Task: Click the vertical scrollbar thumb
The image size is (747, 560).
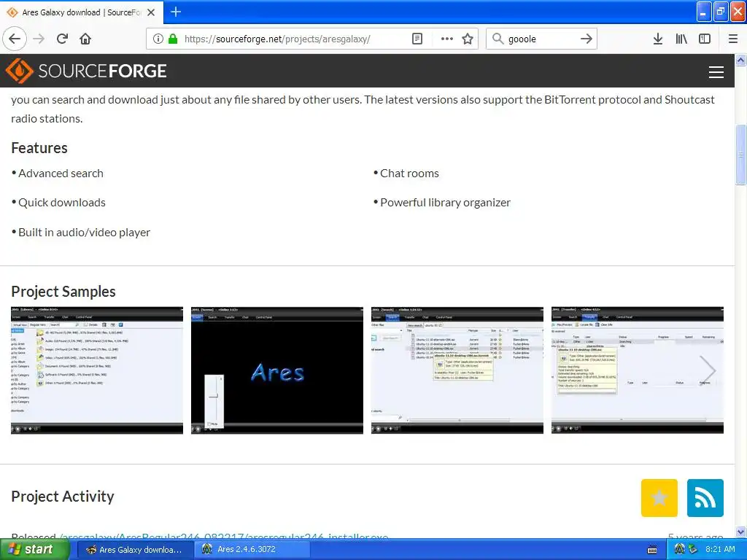Action: [741, 155]
